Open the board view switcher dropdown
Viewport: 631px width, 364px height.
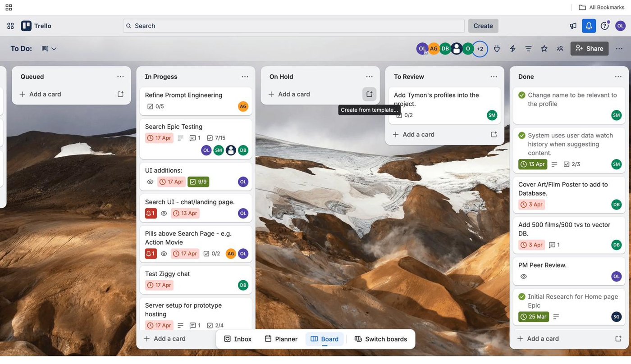pos(49,49)
